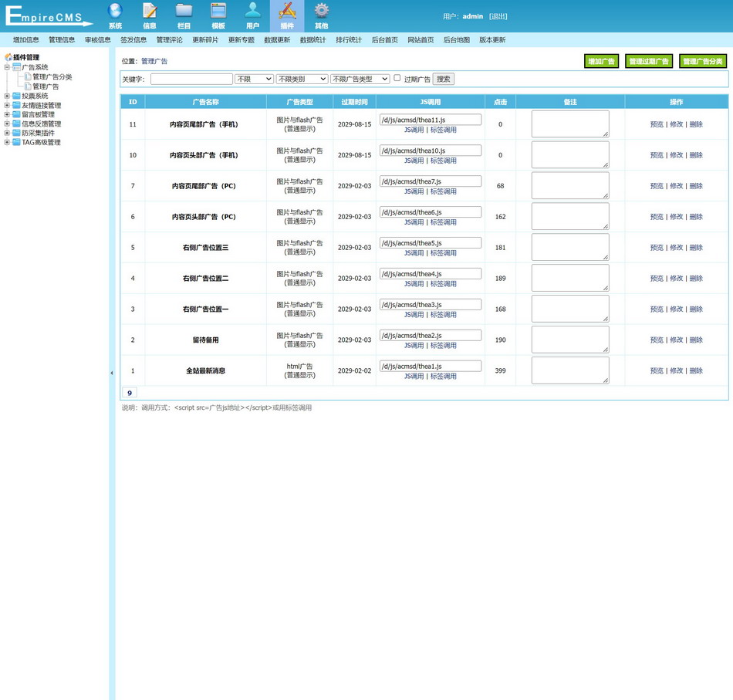This screenshot has height=700, width=733.
Task: Open the 插件 tools icon
Action: pos(287,11)
